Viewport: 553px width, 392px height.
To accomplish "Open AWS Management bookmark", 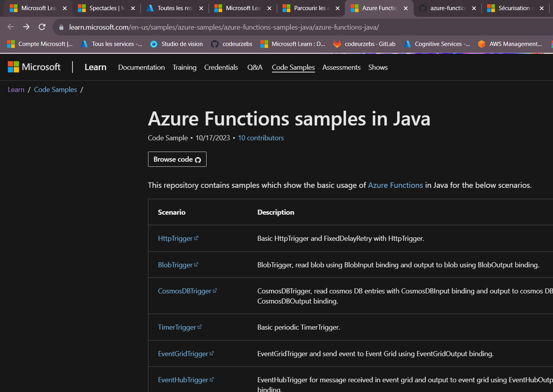I will 510,44.
